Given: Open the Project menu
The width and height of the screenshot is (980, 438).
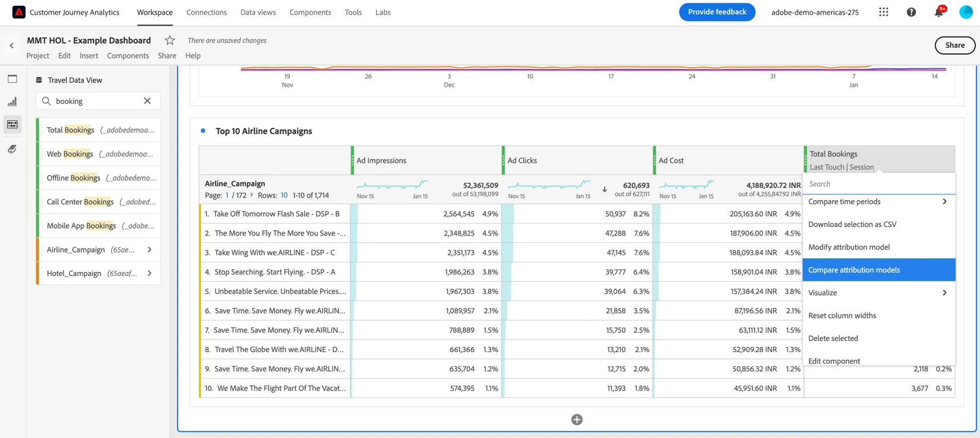Looking at the screenshot, I should [x=38, y=55].
